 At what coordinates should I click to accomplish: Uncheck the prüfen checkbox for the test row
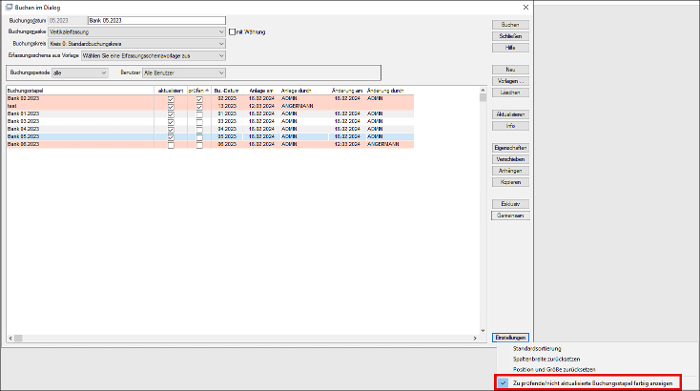coord(199,107)
